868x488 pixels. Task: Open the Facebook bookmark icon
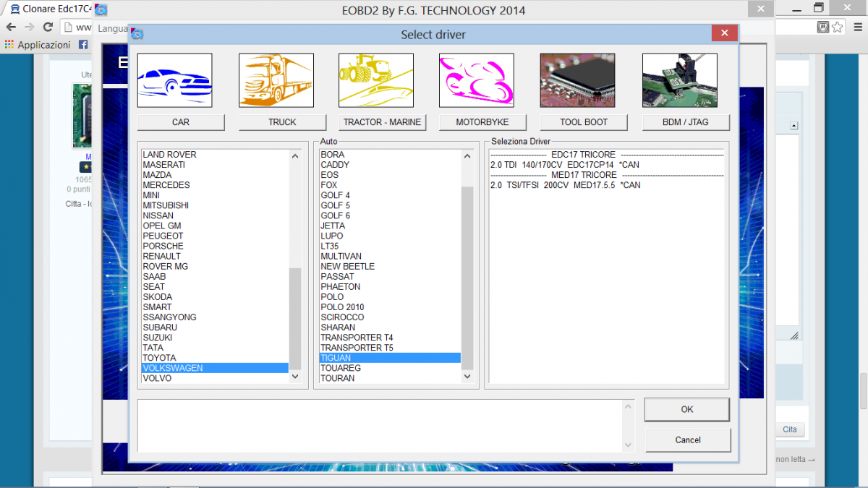83,45
